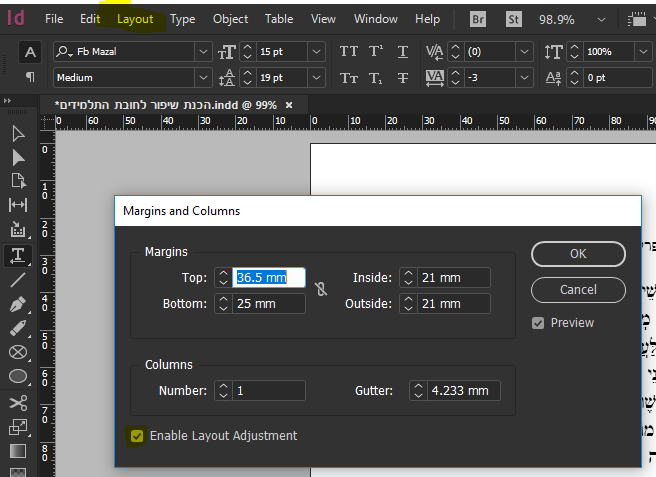Viewport: 656px width, 477px height.
Task: Apply Superscript formatting icon
Action: [376, 51]
